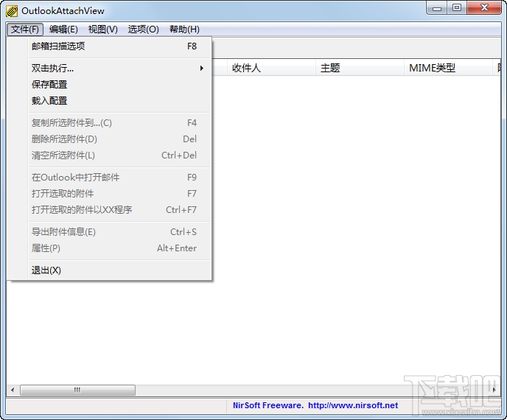507x420 pixels.
Task: Select 保存配置 from the file menu
Action: click(109, 85)
